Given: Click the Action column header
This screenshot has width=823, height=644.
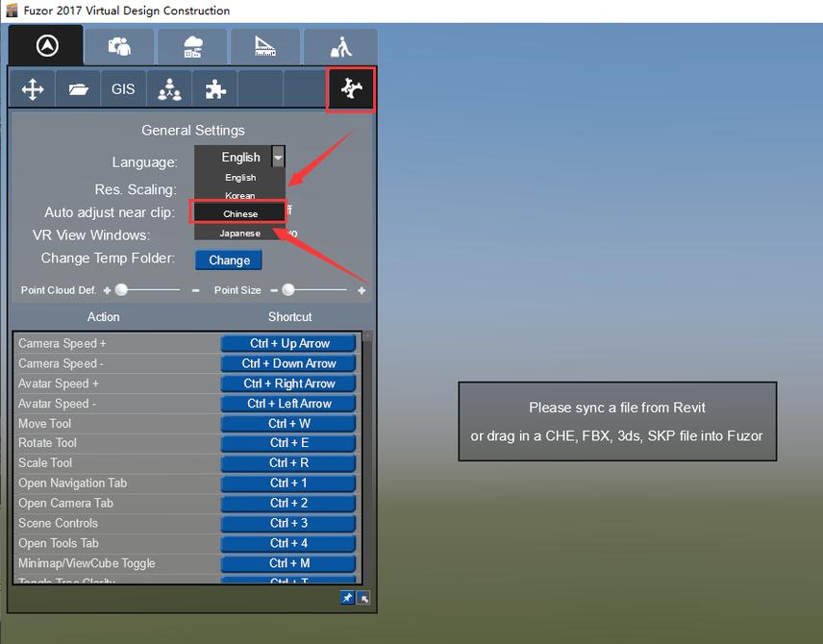Looking at the screenshot, I should (x=104, y=317).
